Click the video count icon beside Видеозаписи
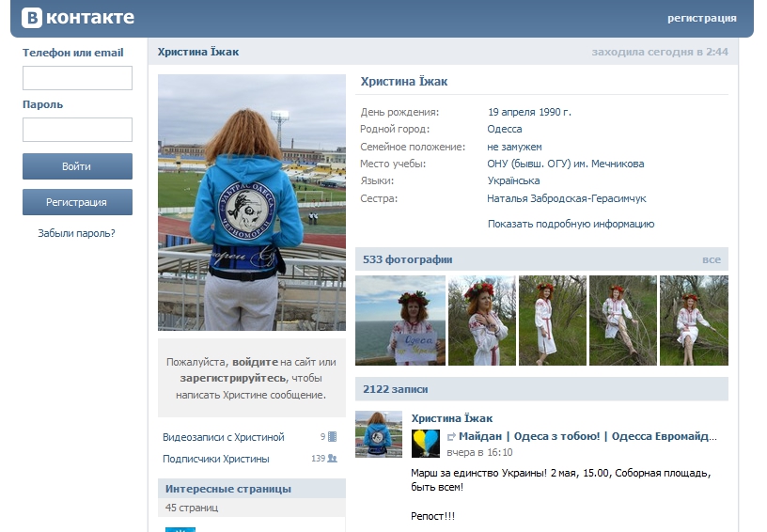 [332, 436]
